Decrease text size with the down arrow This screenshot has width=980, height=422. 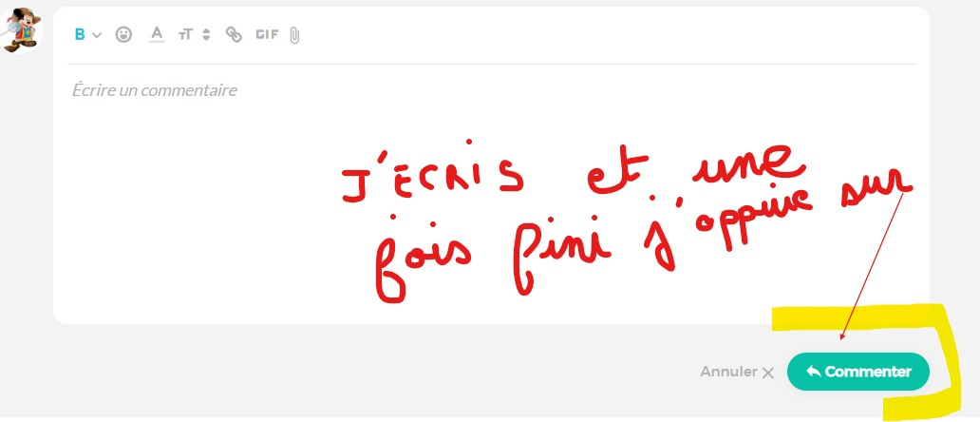[206, 39]
